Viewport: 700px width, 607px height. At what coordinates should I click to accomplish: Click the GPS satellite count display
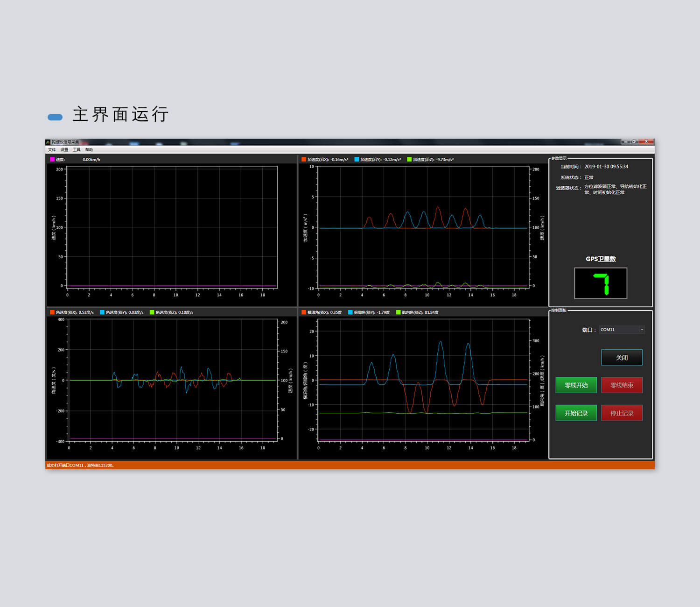(600, 283)
